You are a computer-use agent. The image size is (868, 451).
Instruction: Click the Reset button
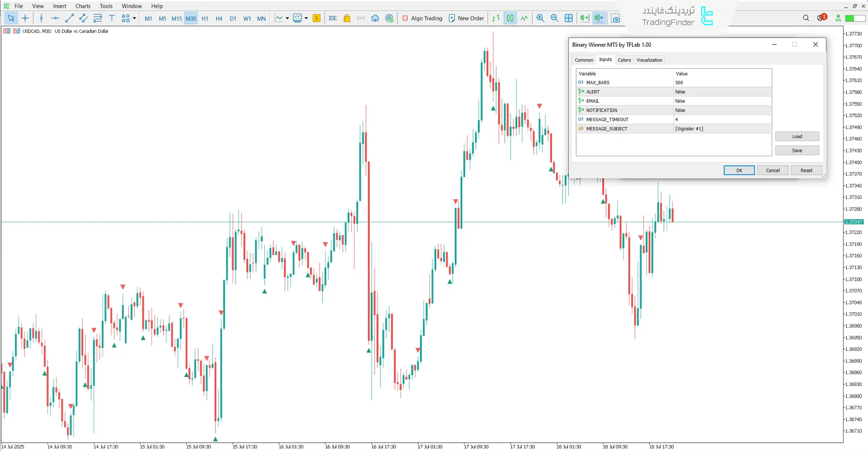(x=806, y=170)
